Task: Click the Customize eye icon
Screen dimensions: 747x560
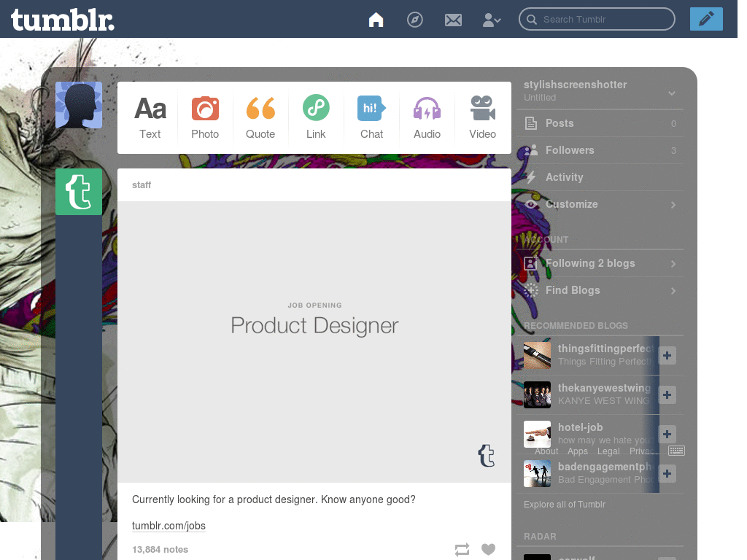Action: click(x=531, y=204)
